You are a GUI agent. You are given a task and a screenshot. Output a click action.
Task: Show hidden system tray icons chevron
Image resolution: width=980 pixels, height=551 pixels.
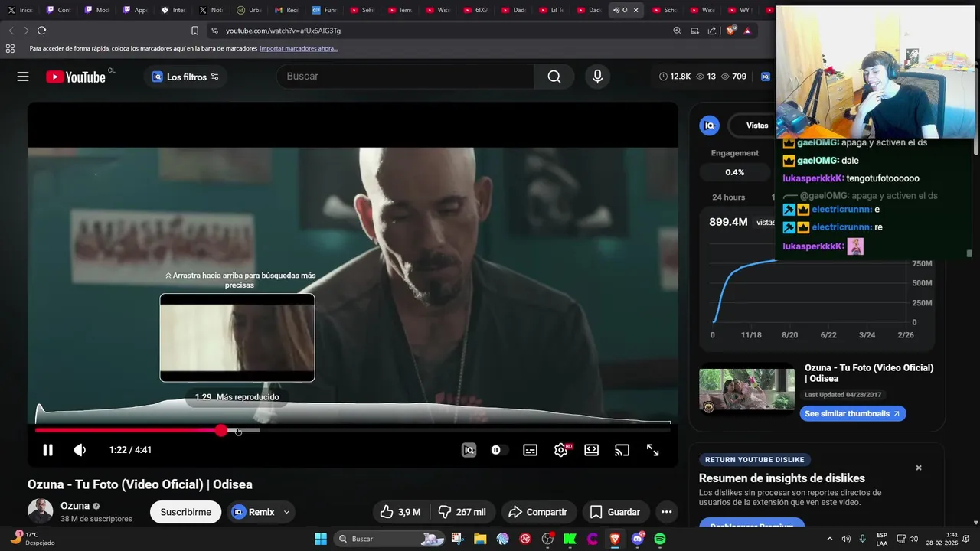(830, 539)
